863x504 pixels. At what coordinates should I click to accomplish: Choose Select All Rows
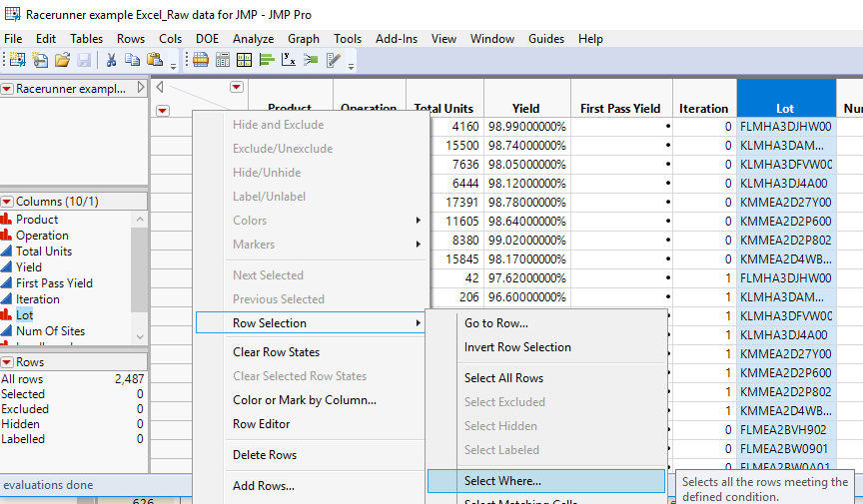pyautogui.click(x=546, y=378)
